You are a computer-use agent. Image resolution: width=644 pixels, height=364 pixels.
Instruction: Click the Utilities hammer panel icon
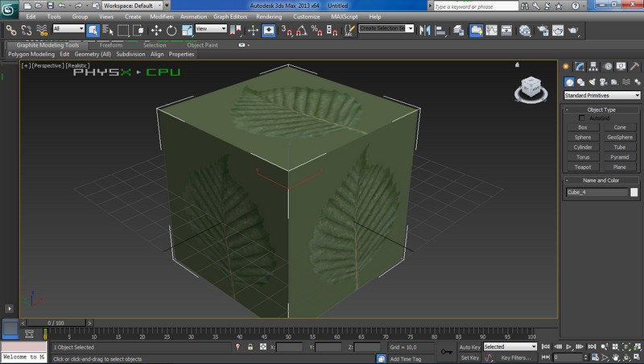pyautogui.click(x=636, y=66)
